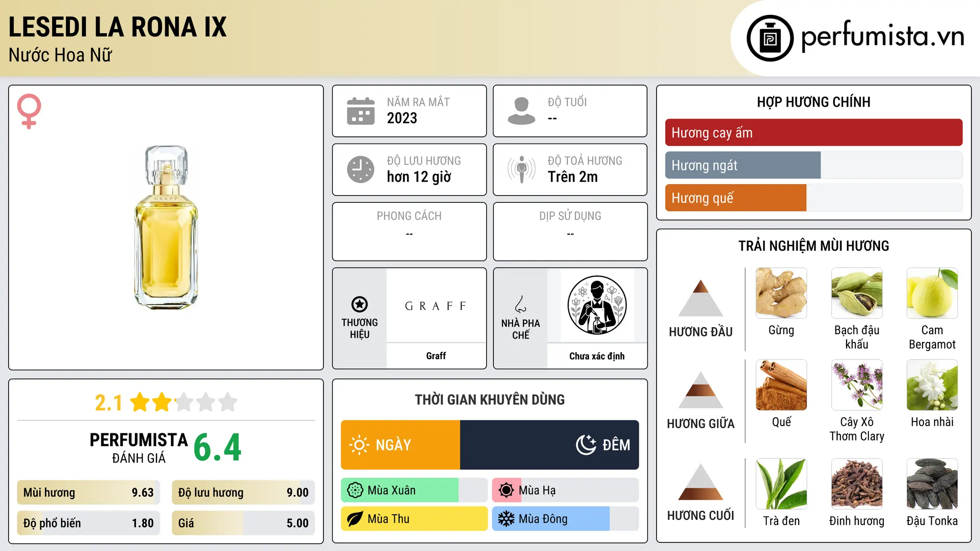Click the sillage icon beside Độ toả hương

pos(522,169)
